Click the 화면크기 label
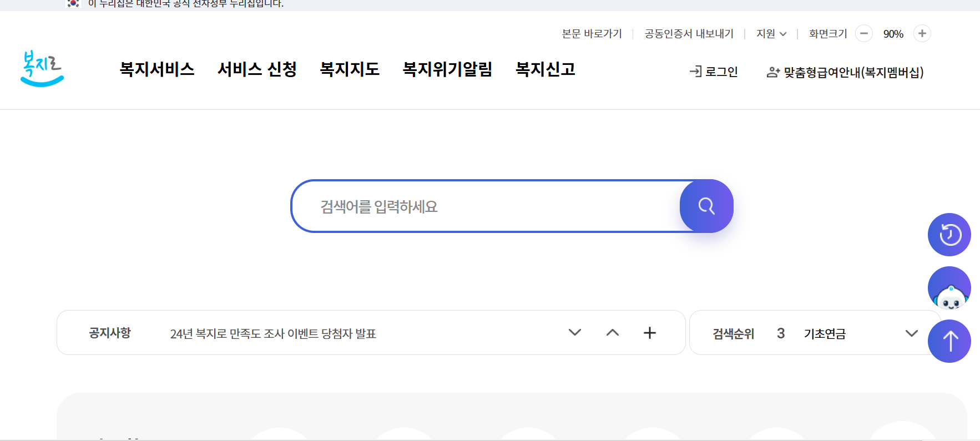This screenshot has height=441, width=980. [828, 34]
